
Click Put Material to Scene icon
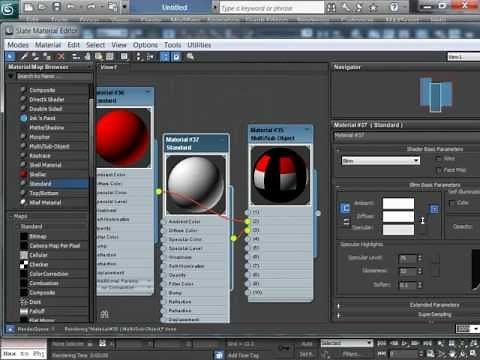(x=35, y=57)
